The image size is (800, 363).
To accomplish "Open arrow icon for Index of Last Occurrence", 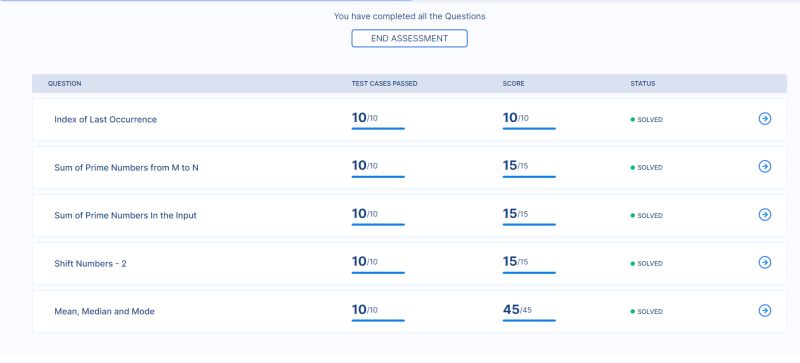I will point(764,119).
